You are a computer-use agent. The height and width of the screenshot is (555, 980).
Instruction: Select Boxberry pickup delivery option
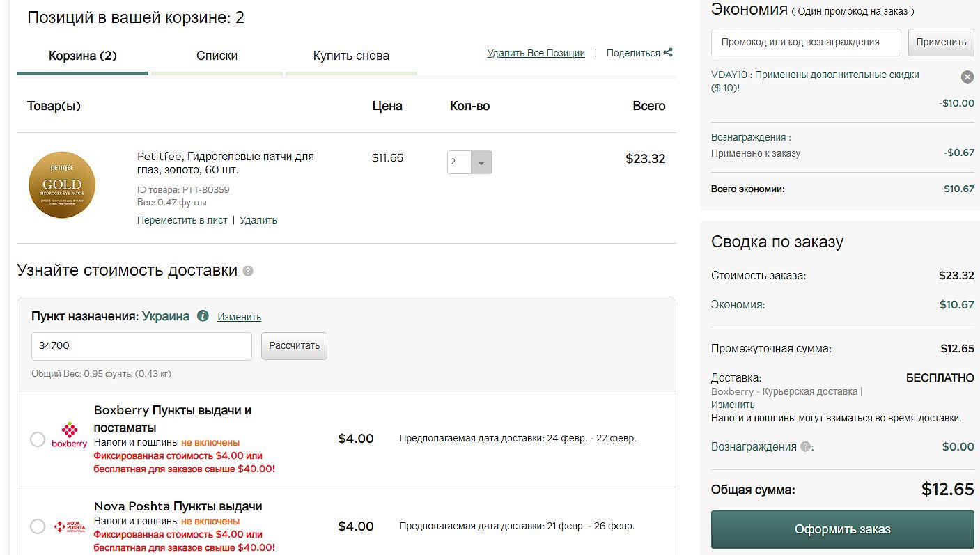[x=38, y=439]
